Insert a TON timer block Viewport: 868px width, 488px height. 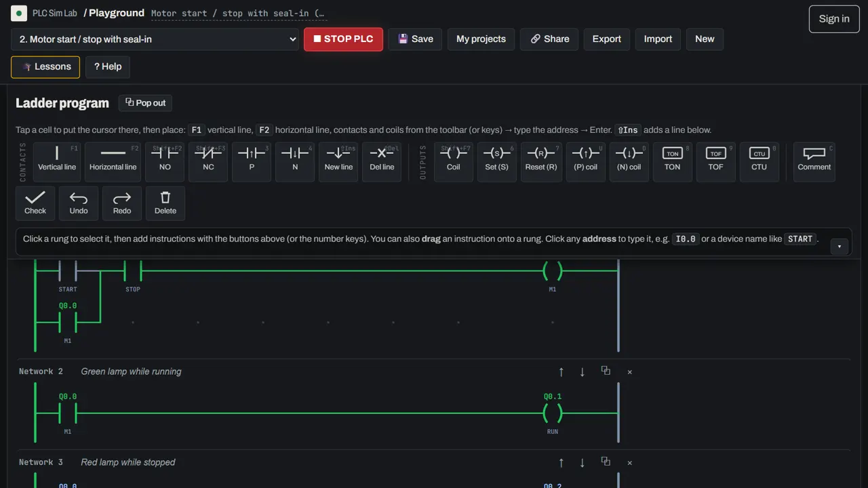(x=672, y=162)
